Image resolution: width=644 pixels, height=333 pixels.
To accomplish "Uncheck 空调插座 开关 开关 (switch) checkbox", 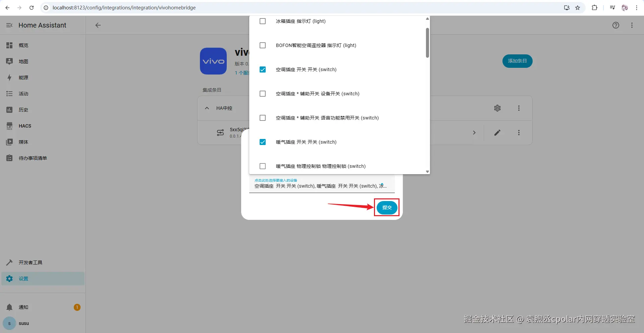I will point(263,69).
